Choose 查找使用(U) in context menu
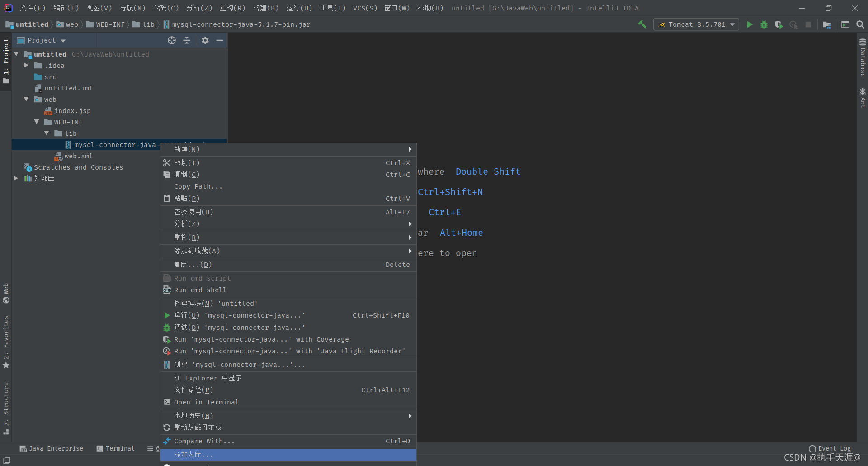 (288, 212)
